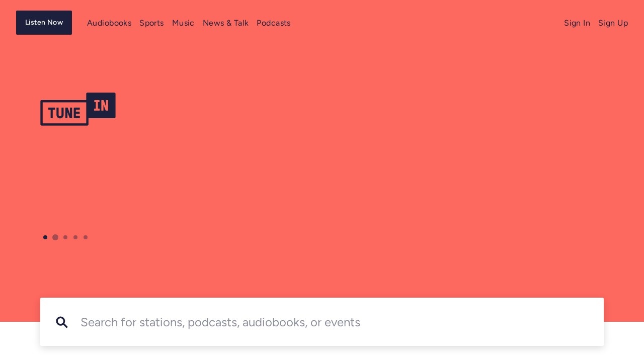644x362 pixels.
Task: Click the "IN" box of the TuneIn logo
Action: tap(101, 106)
